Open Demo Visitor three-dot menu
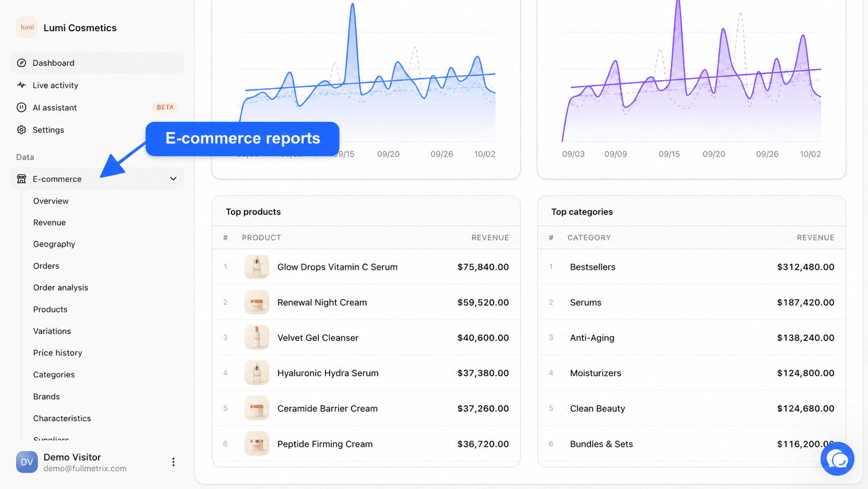Viewport: 868px width, 489px height. (x=173, y=462)
